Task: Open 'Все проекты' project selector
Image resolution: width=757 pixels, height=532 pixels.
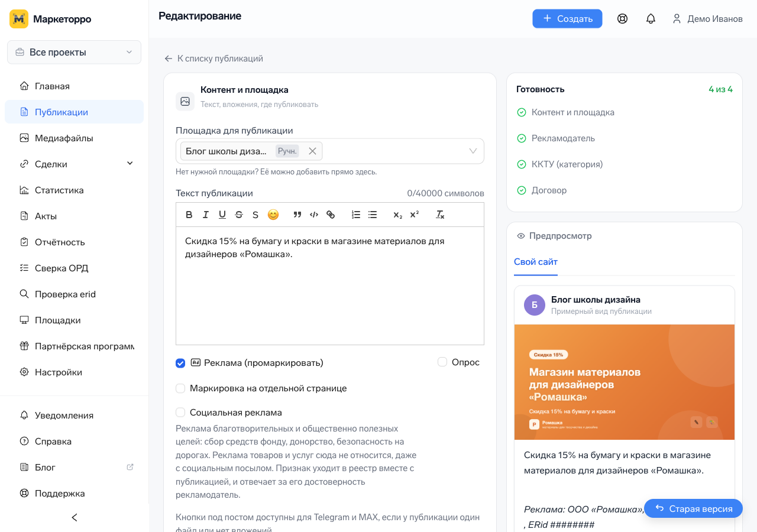Action: 74,52
